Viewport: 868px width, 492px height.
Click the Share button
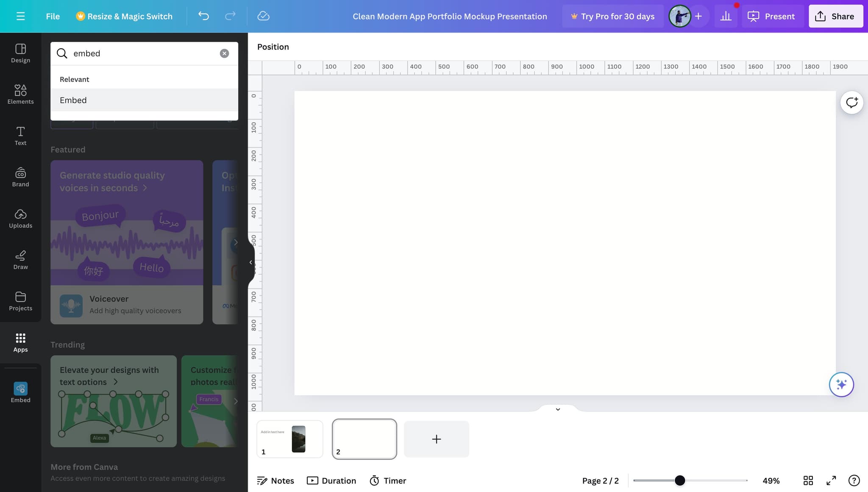click(x=835, y=16)
